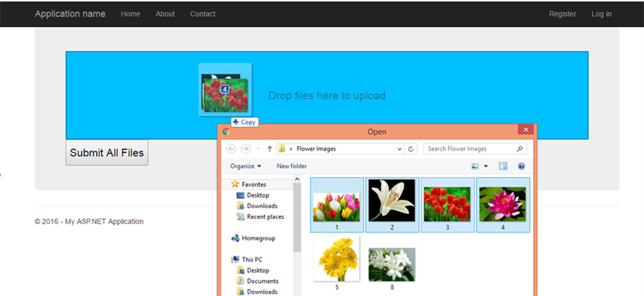Select Downloads under Favorites
The height and width of the screenshot is (296, 644).
pyautogui.click(x=262, y=206)
